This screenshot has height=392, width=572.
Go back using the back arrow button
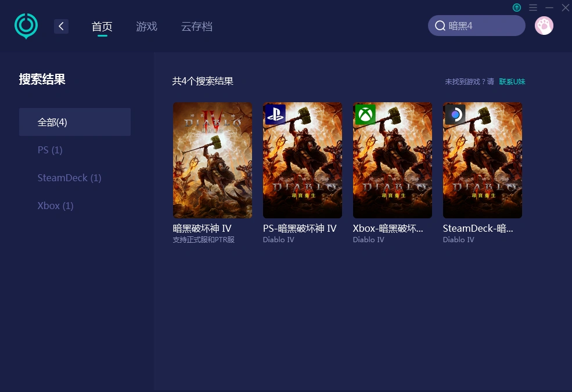62,26
